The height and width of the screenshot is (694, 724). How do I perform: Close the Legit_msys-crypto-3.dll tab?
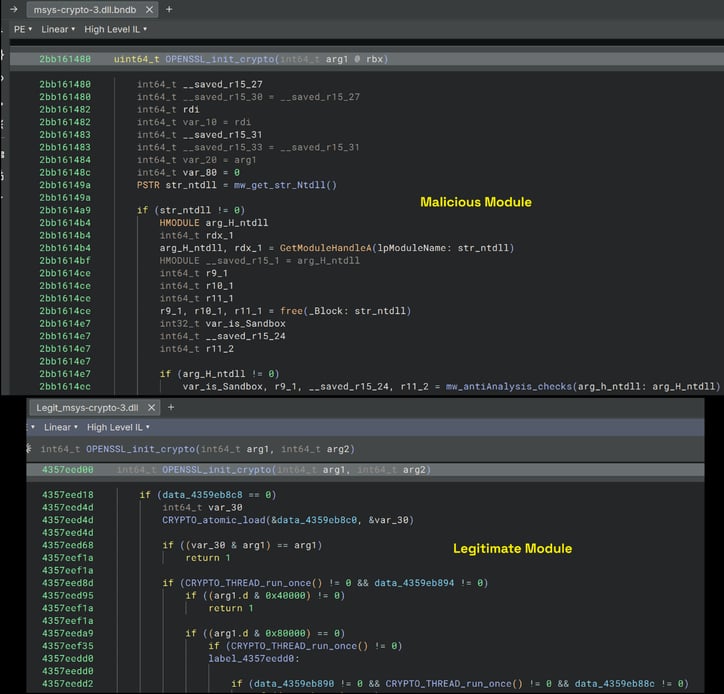[x=151, y=408]
